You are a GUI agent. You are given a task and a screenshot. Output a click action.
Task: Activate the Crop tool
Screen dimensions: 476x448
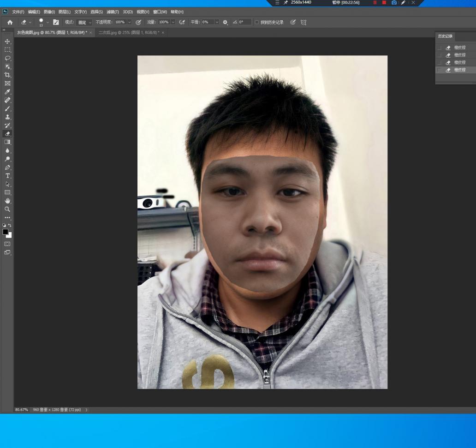[7, 75]
